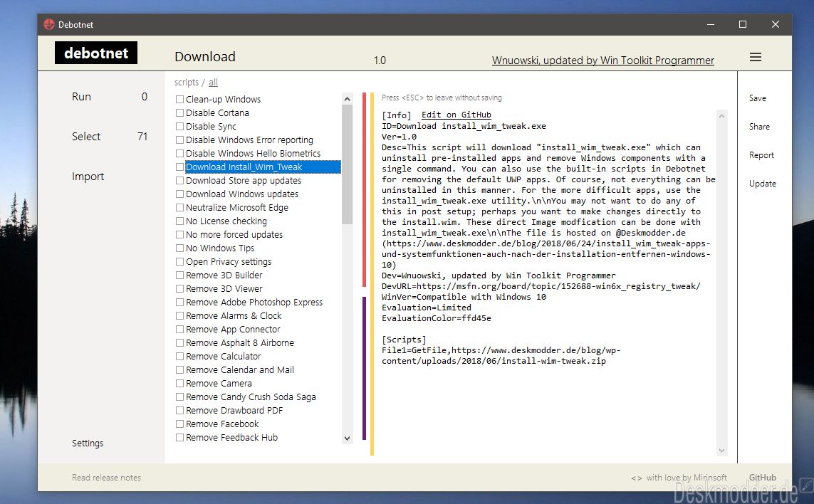Toggle Disable Windows Hello Biometrics checkbox

[179, 153]
